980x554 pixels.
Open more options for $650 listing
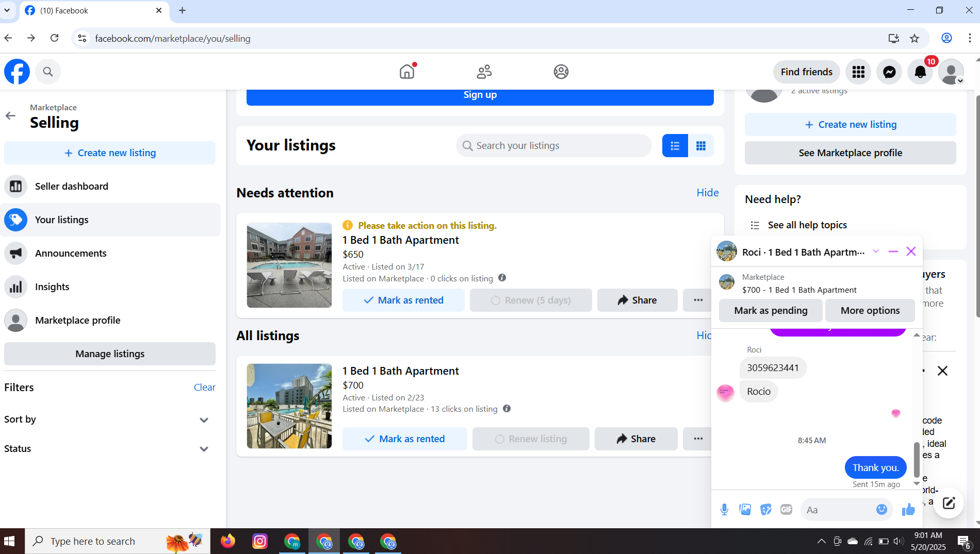pos(698,300)
